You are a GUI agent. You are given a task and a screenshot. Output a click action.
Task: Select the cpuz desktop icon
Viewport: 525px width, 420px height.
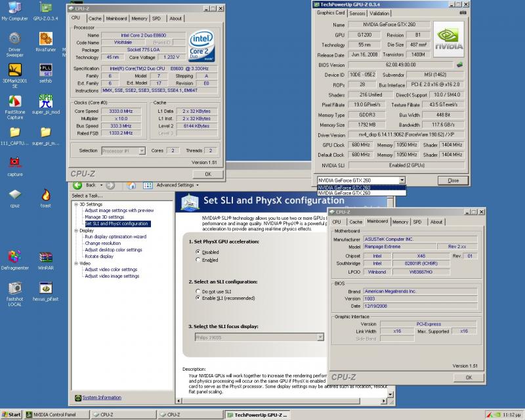click(14, 198)
